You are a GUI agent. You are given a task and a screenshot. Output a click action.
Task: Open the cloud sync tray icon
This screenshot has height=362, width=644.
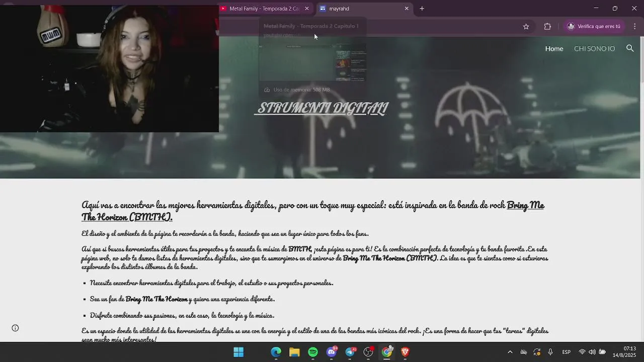[x=523, y=352]
